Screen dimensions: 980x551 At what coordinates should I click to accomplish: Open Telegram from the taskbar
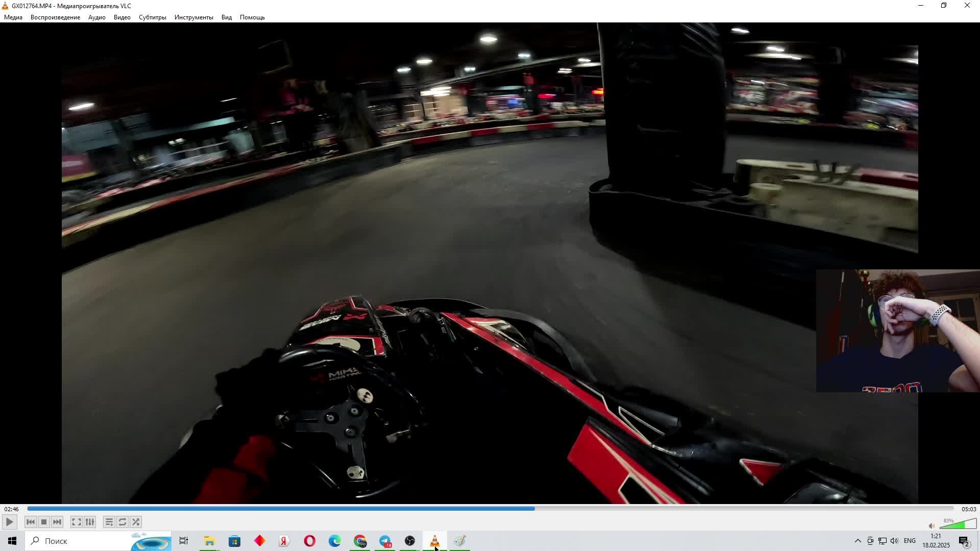385,541
